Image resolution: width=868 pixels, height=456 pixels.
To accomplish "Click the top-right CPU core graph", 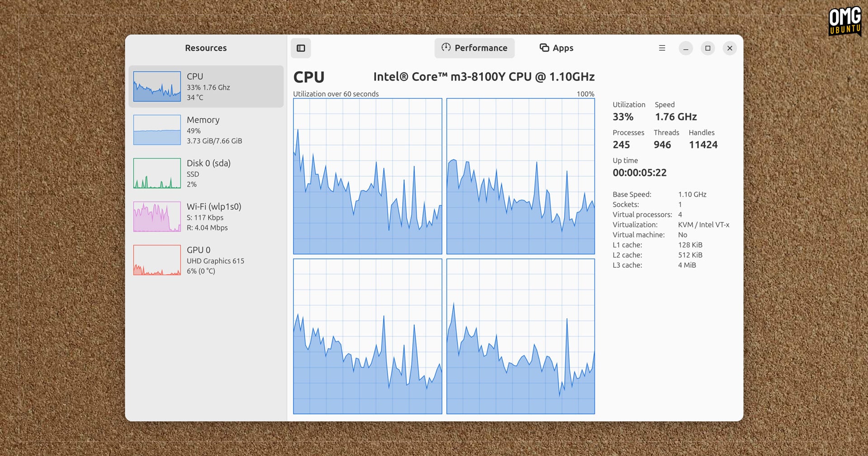I will coord(521,176).
